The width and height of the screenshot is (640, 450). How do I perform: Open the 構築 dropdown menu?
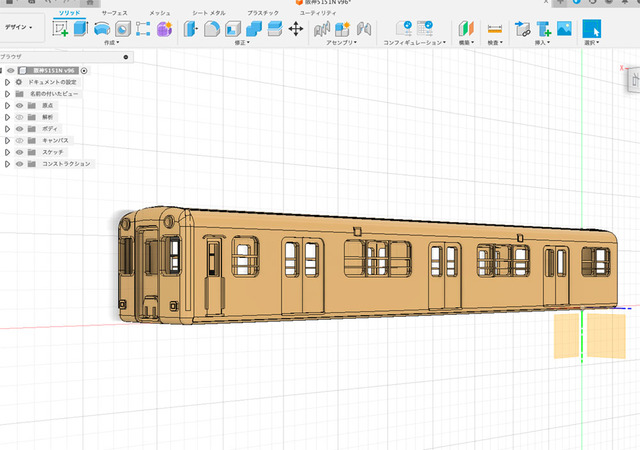coord(466,42)
